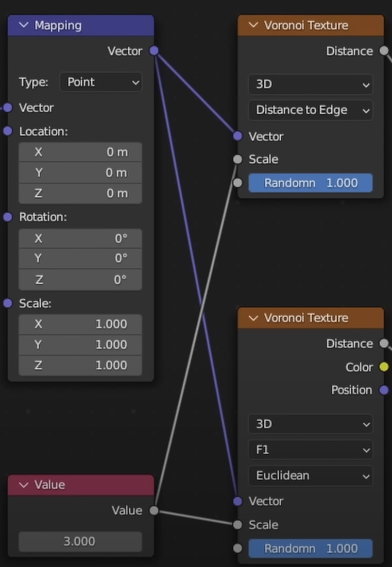This screenshot has height=567, width=392.
Task: Collapse the Mapping node
Action: point(23,25)
